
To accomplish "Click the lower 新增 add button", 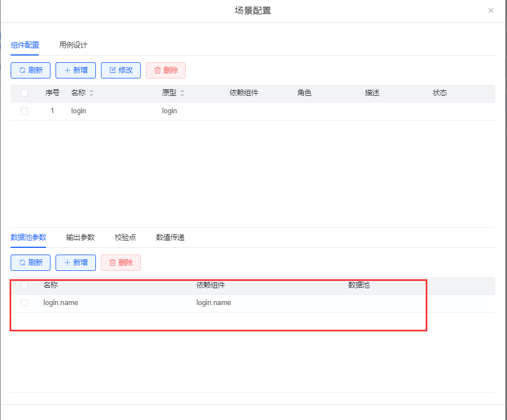I will click(x=75, y=262).
